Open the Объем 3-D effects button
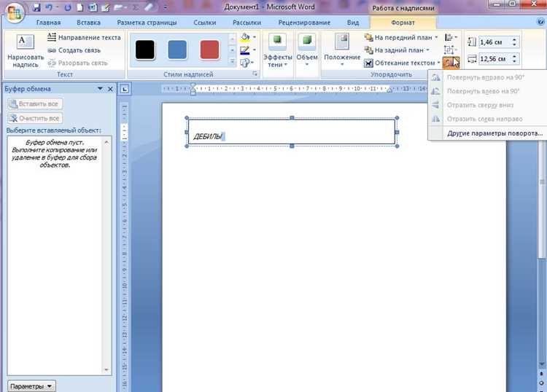This screenshot has width=547, height=392. point(307,50)
